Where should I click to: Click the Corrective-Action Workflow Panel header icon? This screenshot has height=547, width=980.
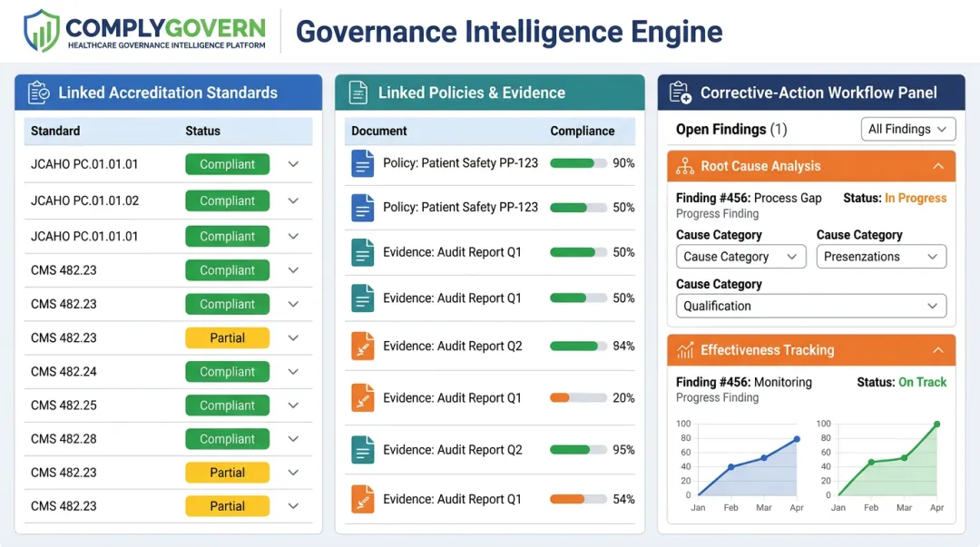click(x=680, y=93)
